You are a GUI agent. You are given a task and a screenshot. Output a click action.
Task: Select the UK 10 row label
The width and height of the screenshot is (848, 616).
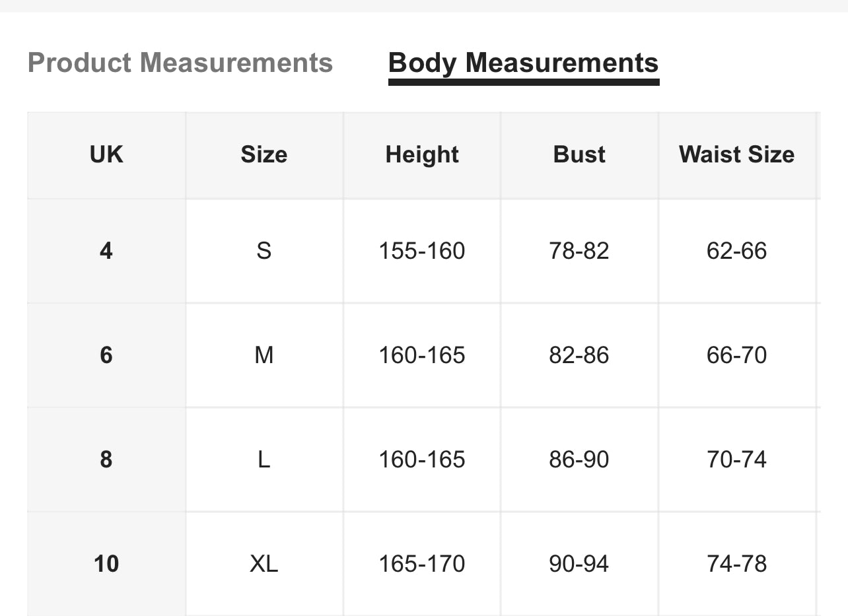[x=106, y=564]
